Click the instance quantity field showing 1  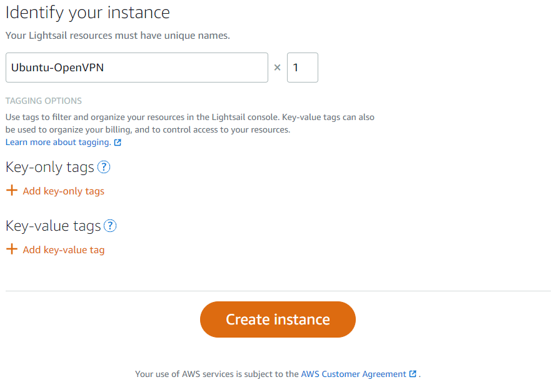[302, 68]
